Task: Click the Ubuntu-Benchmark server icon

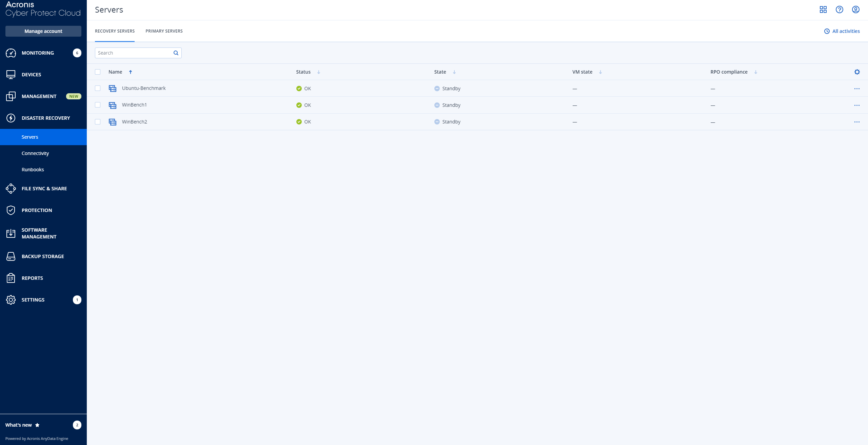Action: click(x=113, y=89)
